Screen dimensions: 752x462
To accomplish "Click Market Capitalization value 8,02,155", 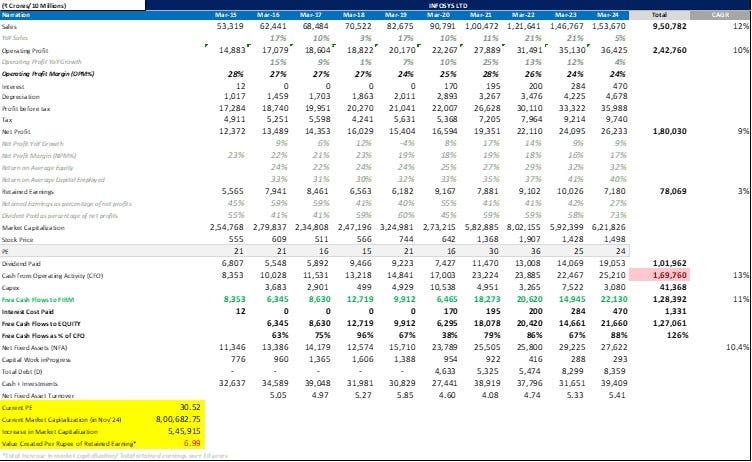I will click(524, 227).
